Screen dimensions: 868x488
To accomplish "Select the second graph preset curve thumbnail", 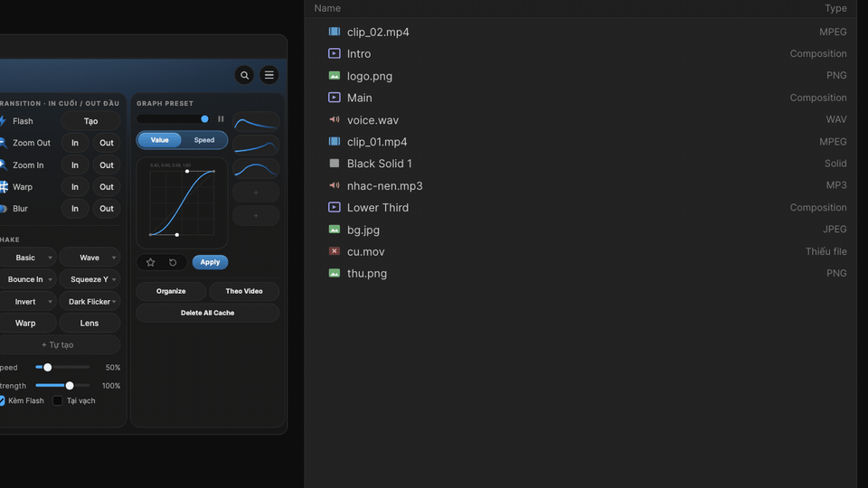I will click(x=256, y=145).
